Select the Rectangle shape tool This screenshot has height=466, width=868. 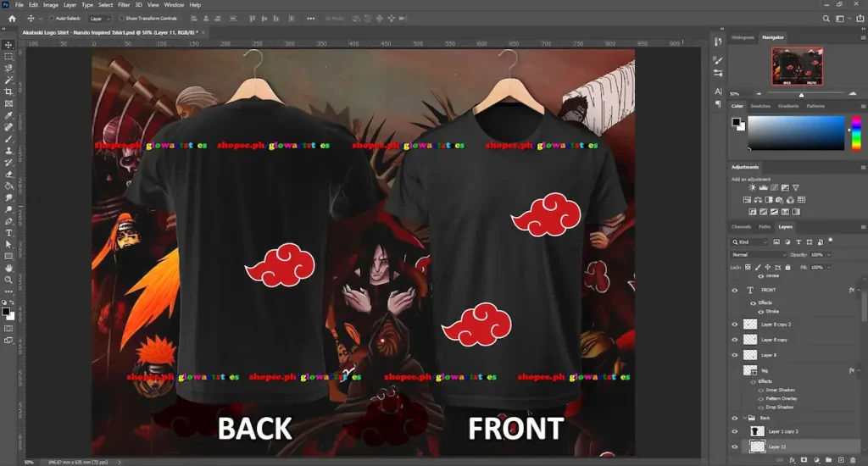point(8,256)
